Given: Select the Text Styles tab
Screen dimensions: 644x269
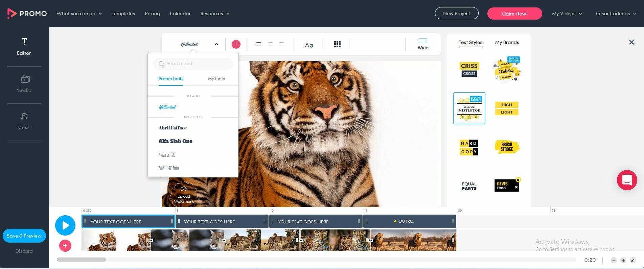Looking at the screenshot, I should [470, 42].
